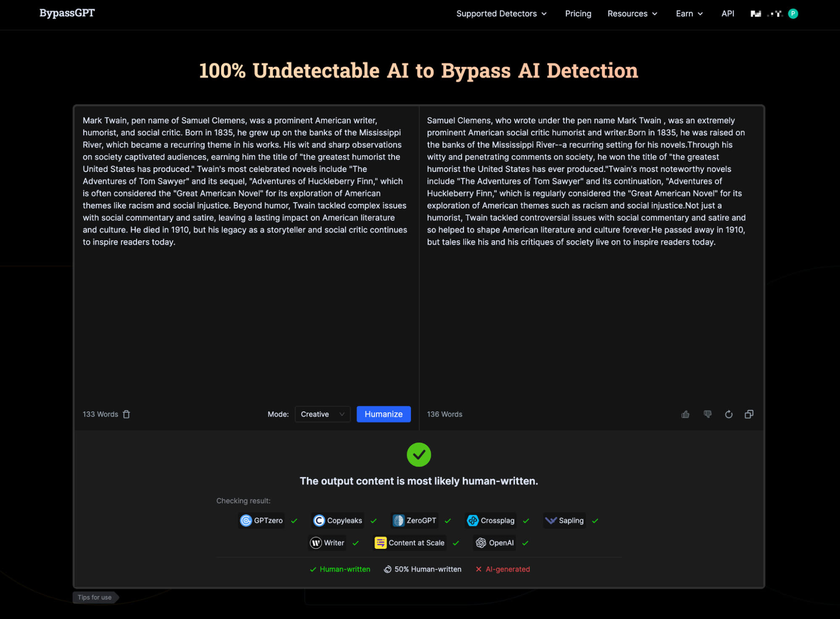Screen dimensions: 840x619
Task: Click the green check beside Writer
Action: [355, 543]
